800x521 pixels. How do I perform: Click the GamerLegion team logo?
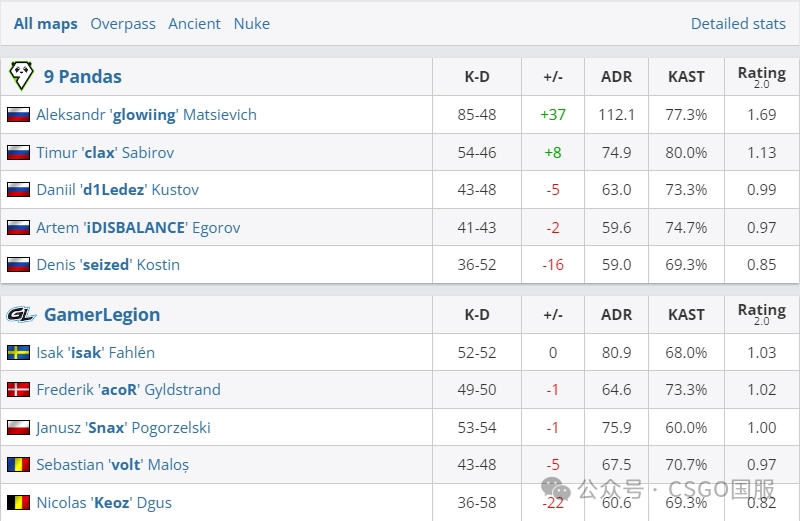click(21, 315)
